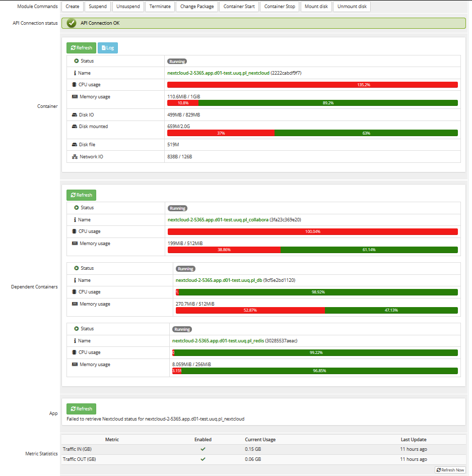Image resolution: width=472 pixels, height=476 pixels.
Task: Toggle the Enabled checkmark for Traffic OUT
Action: pyautogui.click(x=203, y=459)
